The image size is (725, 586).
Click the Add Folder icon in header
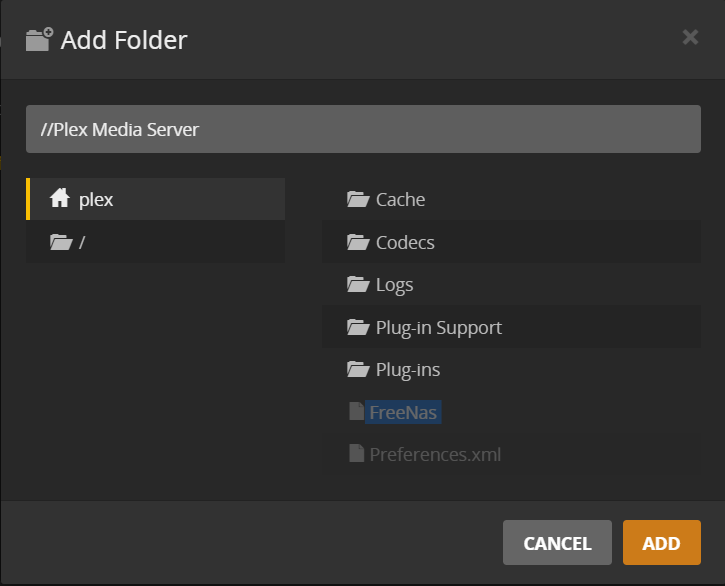(39, 40)
